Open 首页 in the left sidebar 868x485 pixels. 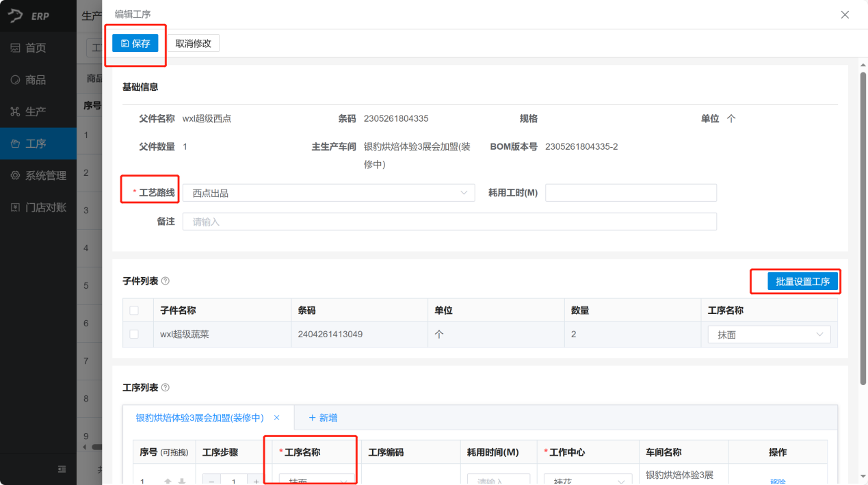click(38, 48)
